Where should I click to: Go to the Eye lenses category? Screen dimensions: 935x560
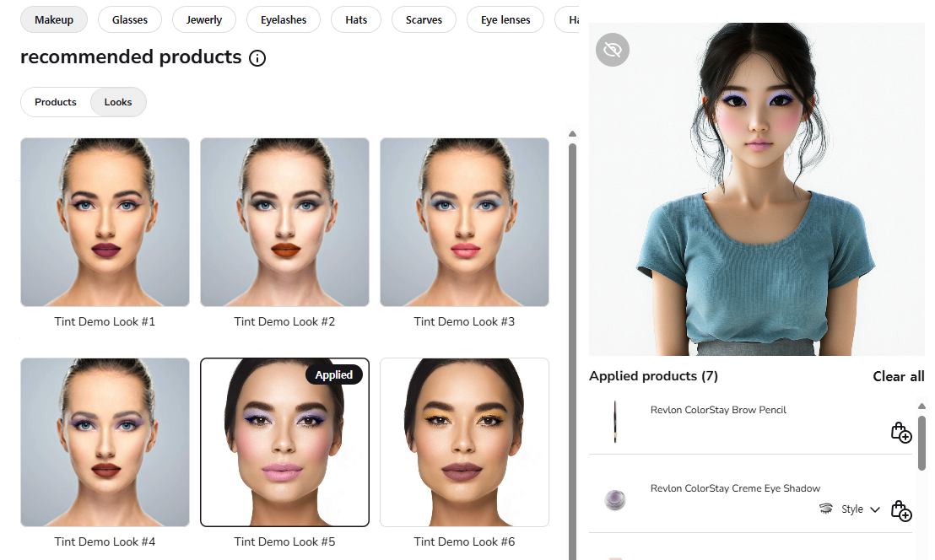click(505, 19)
